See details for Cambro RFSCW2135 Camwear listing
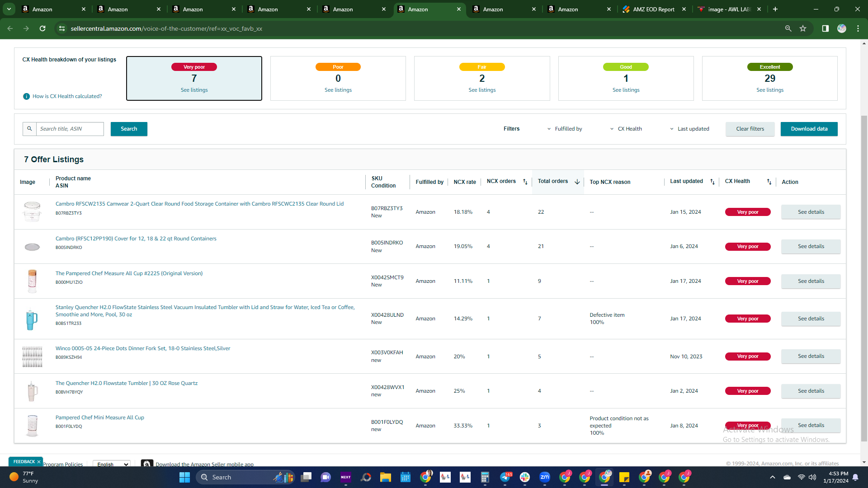Image resolution: width=868 pixels, height=488 pixels. [x=811, y=212]
